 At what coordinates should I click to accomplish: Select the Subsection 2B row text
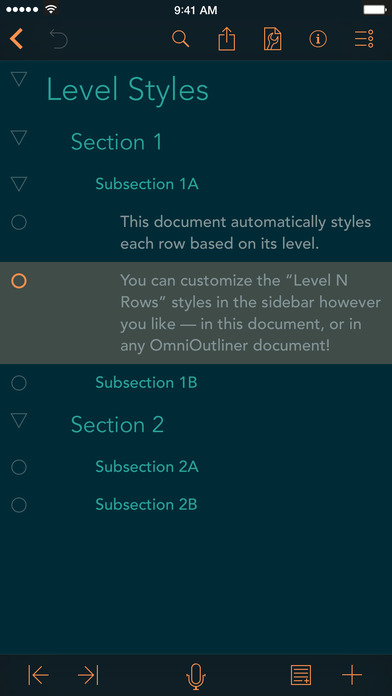tap(146, 505)
